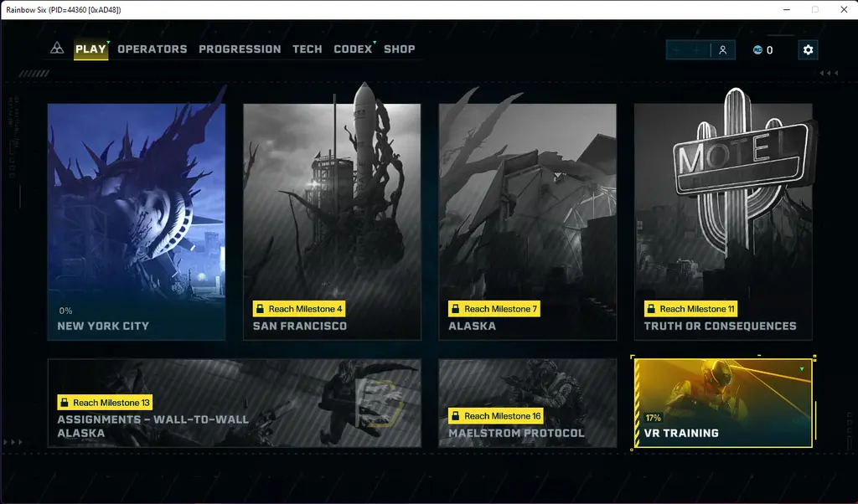Select the New York City mission card

(x=137, y=222)
